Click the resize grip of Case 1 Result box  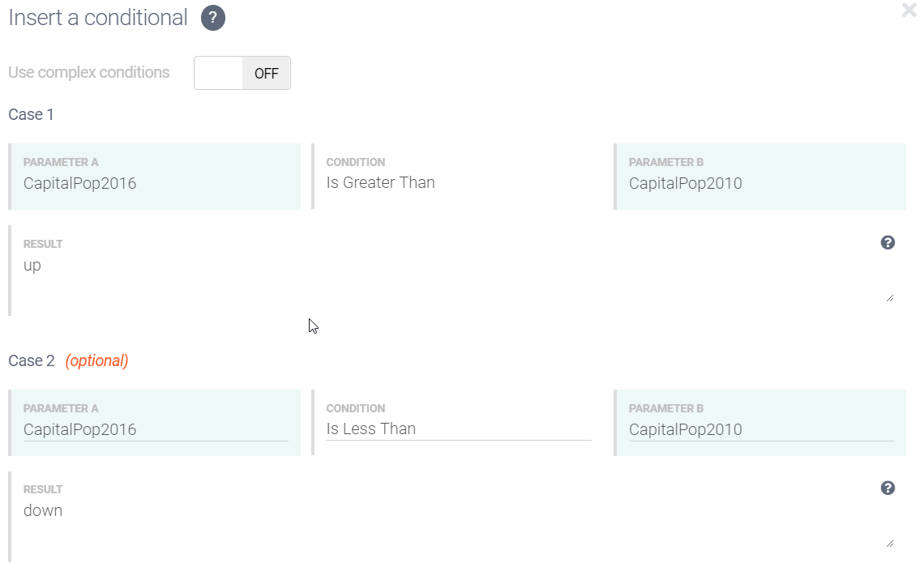pyautogui.click(x=890, y=298)
